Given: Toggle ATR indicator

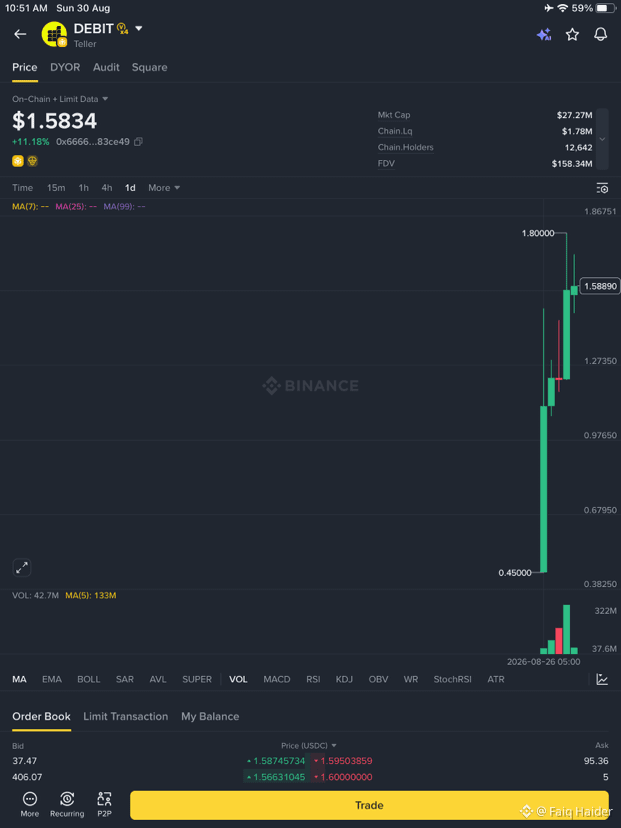Looking at the screenshot, I should tap(496, 680).
